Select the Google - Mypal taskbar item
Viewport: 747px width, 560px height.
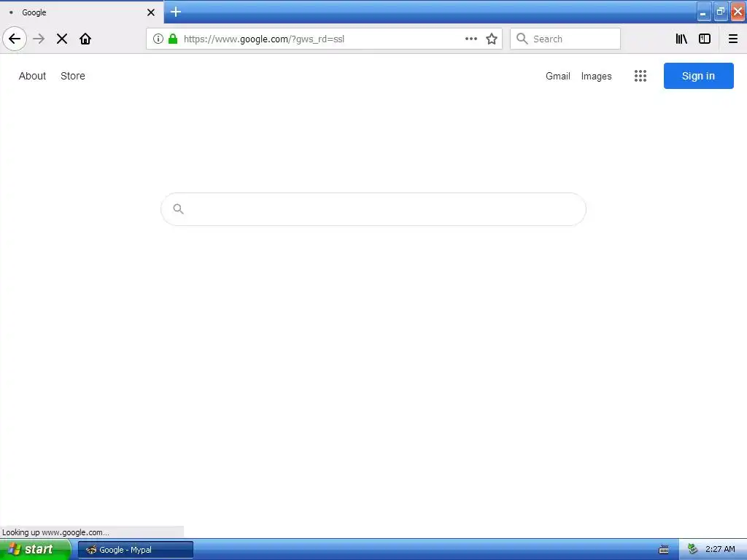136,550
